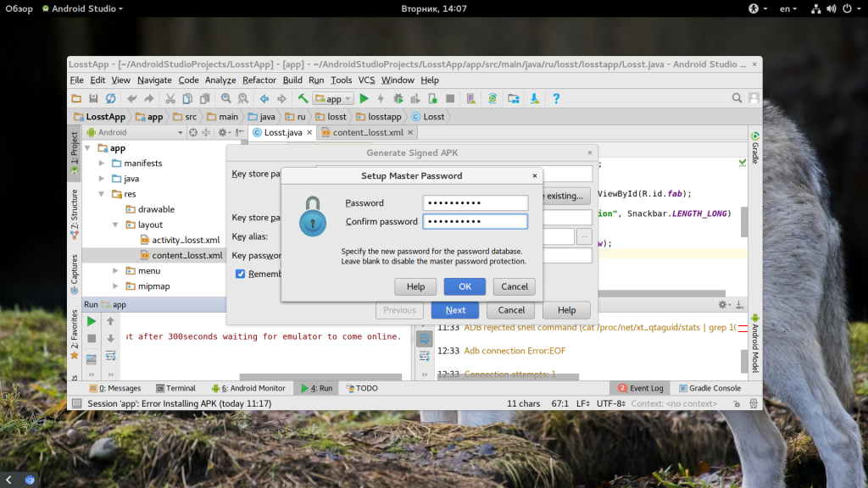
Task: Open the app run configuration dropdown
Action: click(332, 99)
